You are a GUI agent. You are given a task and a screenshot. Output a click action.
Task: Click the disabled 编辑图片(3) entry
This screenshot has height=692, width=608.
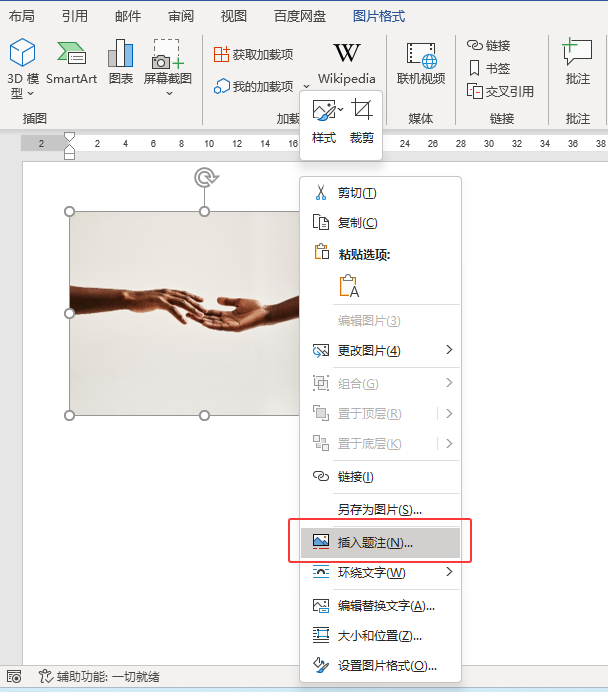[380, 320]
